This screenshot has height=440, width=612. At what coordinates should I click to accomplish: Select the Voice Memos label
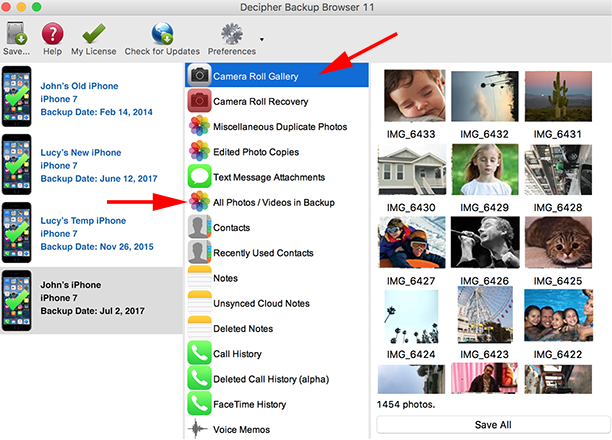pyautogui.click(x=241, y=429)
